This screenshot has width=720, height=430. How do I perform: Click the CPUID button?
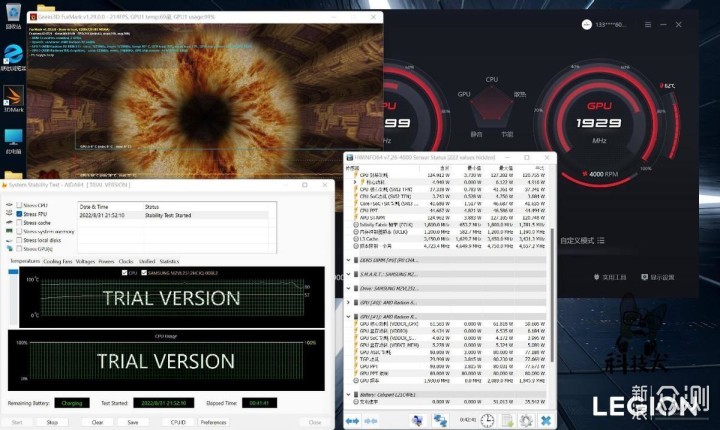click(x=178, y=422)
